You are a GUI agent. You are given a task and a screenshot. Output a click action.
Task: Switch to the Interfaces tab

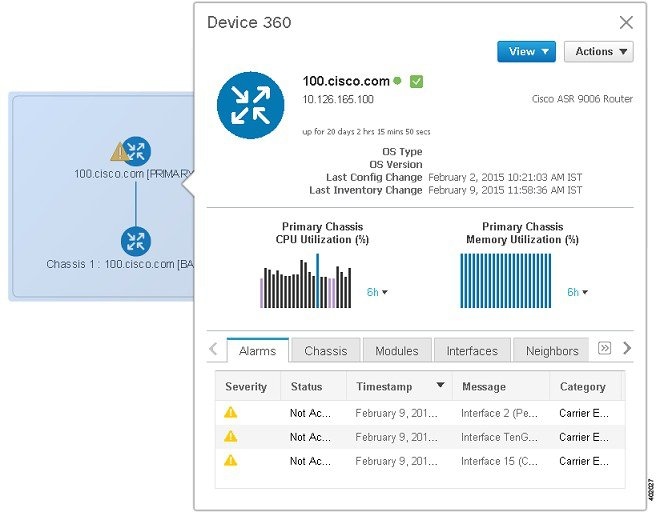pos(472,351)
